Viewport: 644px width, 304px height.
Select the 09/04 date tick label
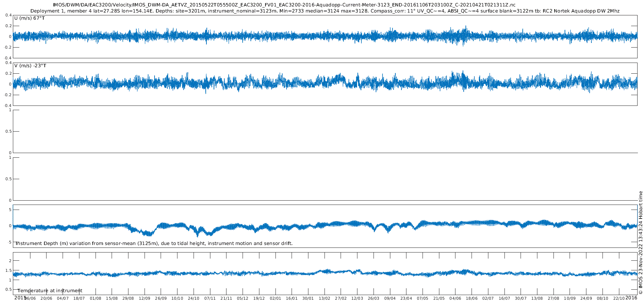click(390, 298)
